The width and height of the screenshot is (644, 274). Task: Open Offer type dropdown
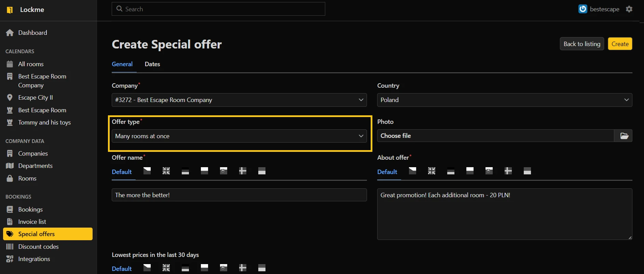(239, 136)
